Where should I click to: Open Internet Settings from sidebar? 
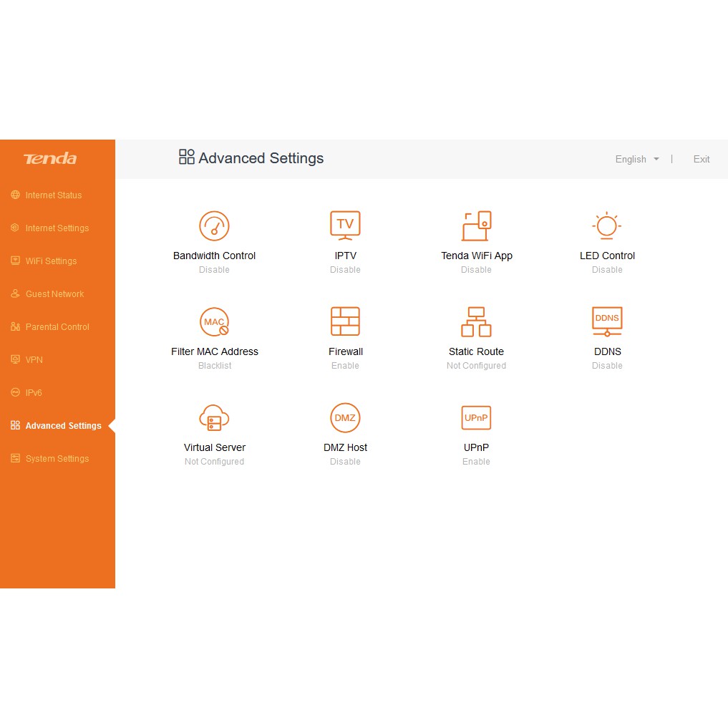[x=57, y=228]
